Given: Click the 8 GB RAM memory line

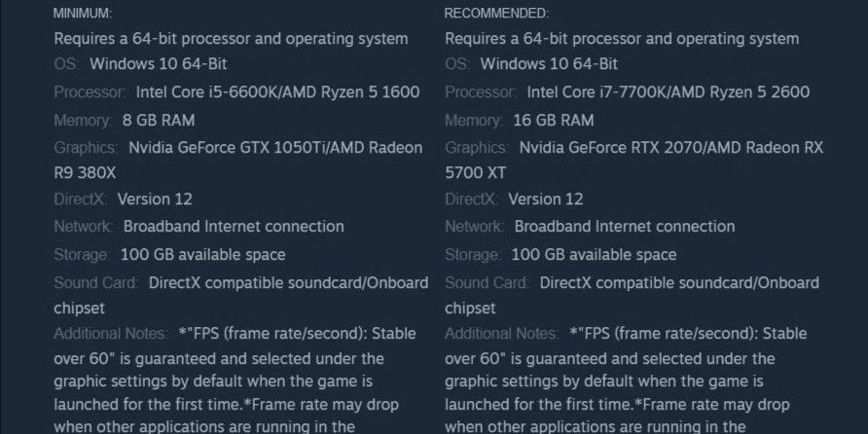Looking at the screenshot, I should pos(159,120).
